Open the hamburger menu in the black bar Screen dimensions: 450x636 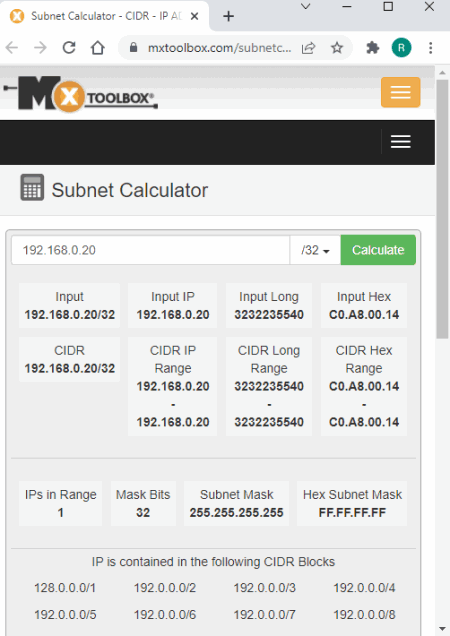400,142
